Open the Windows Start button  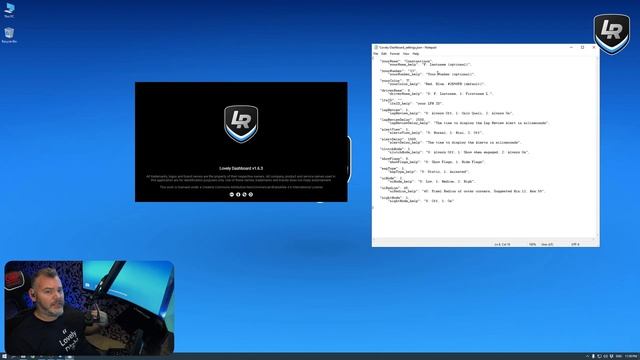pyautogui.click(x=4, y=357)
